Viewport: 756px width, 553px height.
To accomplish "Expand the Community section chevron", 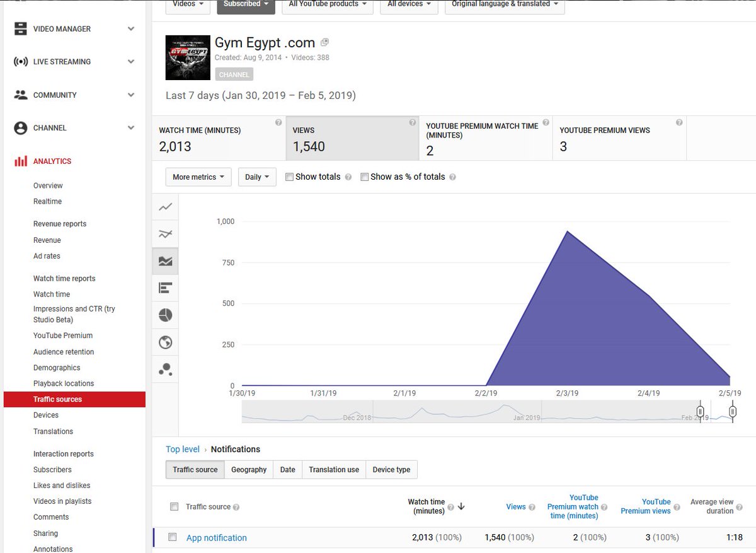I will coord(131,95).
